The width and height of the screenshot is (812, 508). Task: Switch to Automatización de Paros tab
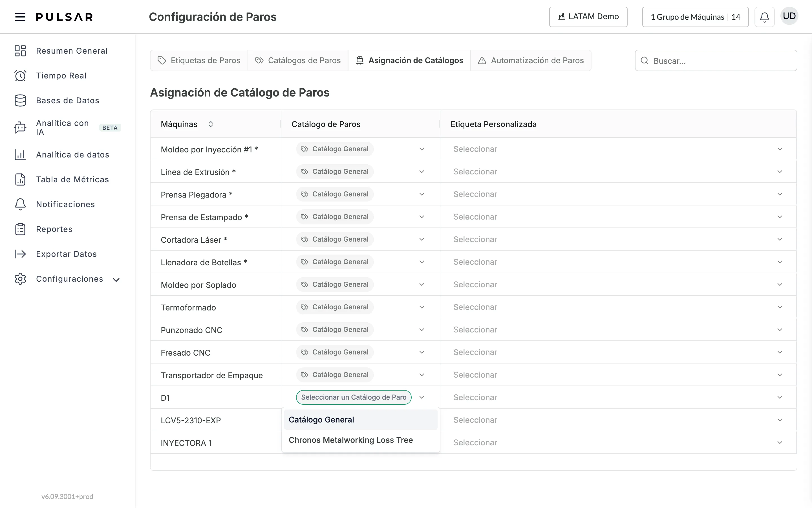coord(531,60)
